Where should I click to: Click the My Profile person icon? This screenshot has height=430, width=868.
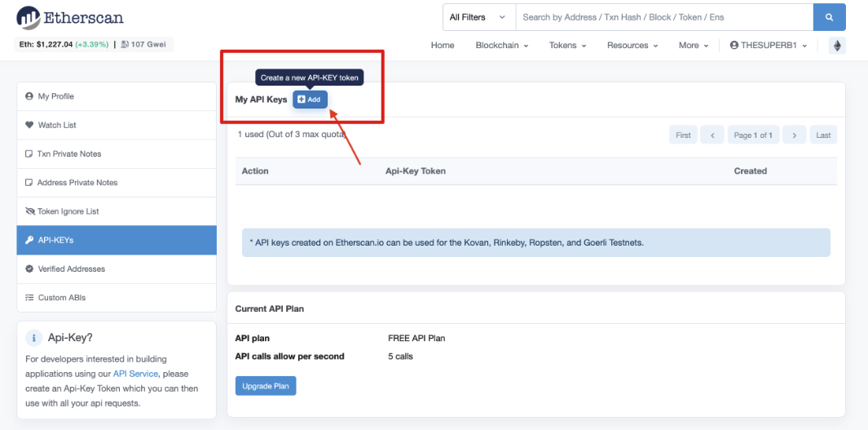tap(29, 96)
